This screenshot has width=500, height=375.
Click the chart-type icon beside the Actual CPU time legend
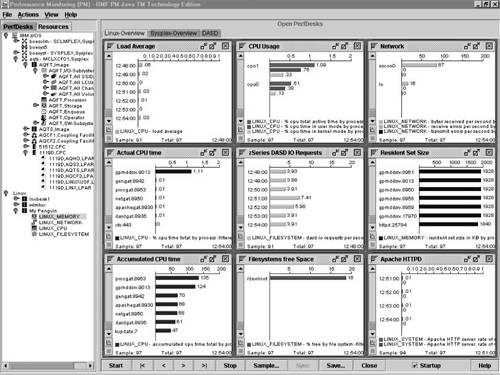coord(109,236)
